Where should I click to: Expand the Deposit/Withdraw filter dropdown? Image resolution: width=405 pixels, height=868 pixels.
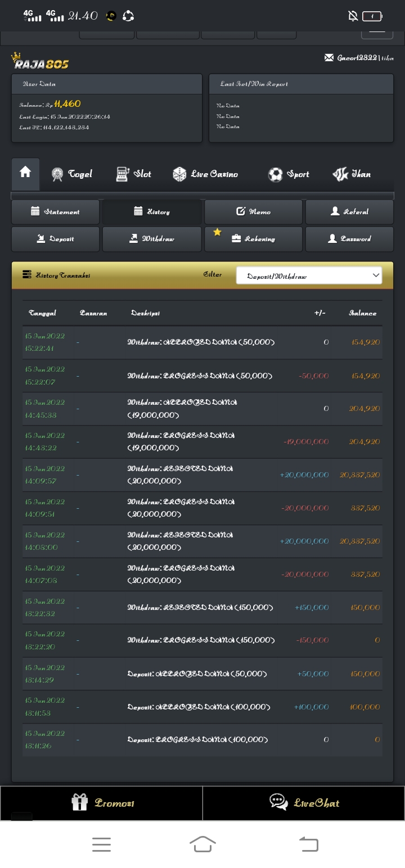[309, 275]
